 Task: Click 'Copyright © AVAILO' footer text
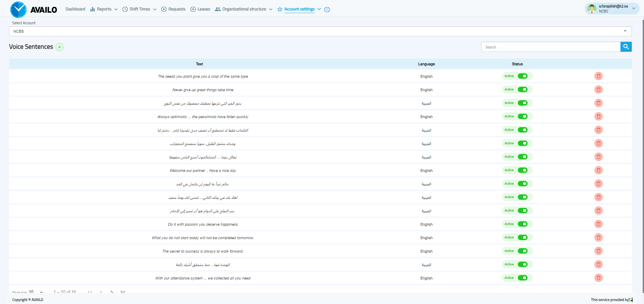coord(28,300)
